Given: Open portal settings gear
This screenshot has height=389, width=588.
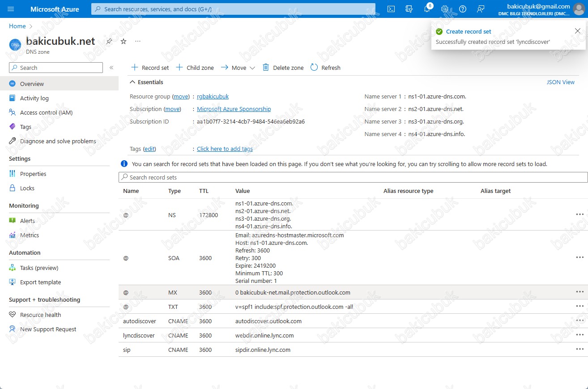Looking at the screenshot, I should pos(445,9).
